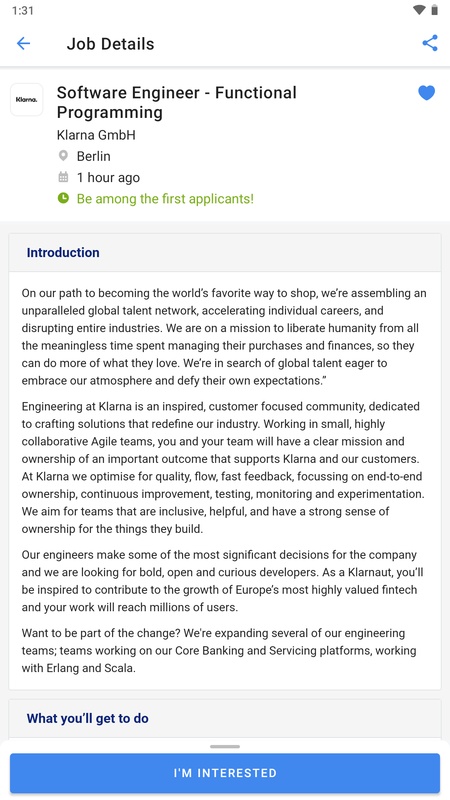Tap the battery status icon

434,10
